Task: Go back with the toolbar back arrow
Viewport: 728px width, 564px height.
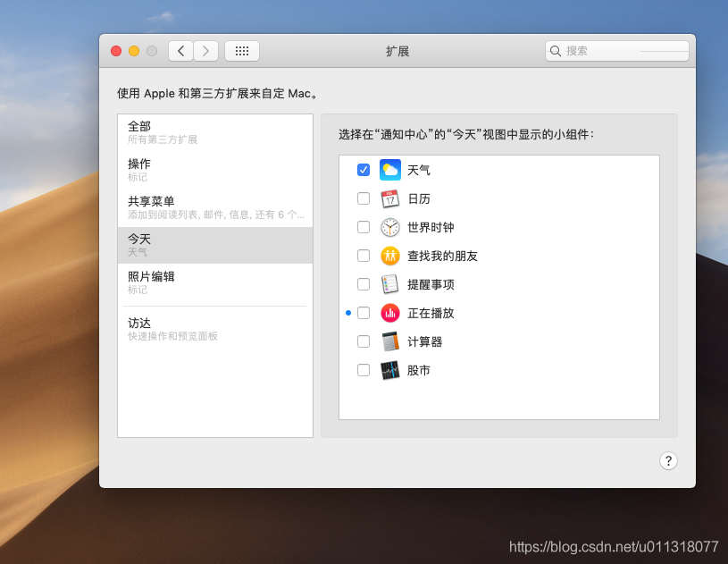Action: (181, 51)
